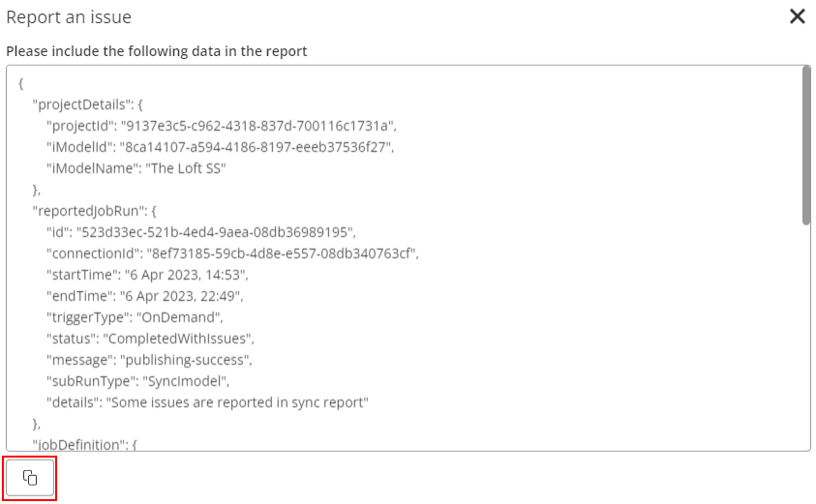Viewport: 816px width, 504px height.
Task: Click the copy to clipboard icon button
Action: click(x=30, y=478)
